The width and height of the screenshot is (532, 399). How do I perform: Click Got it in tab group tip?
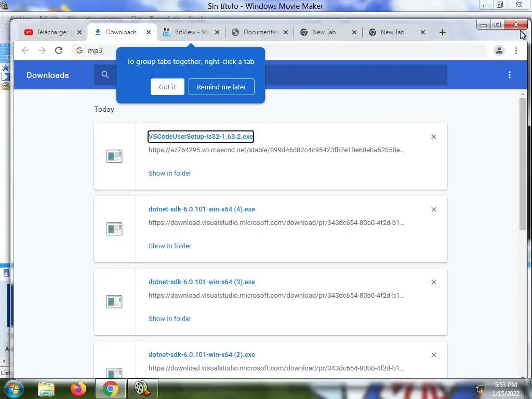coord(167,87)
